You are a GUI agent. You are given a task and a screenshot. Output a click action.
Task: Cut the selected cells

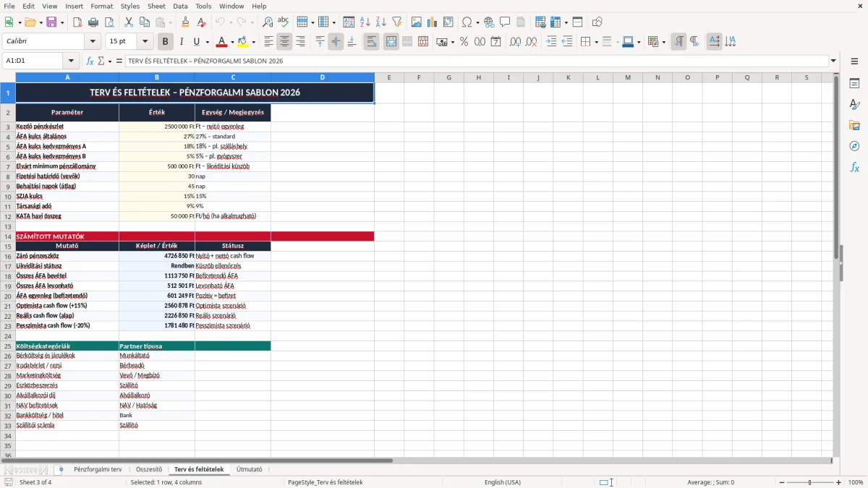pyautogui.click(x=128, y=22)
